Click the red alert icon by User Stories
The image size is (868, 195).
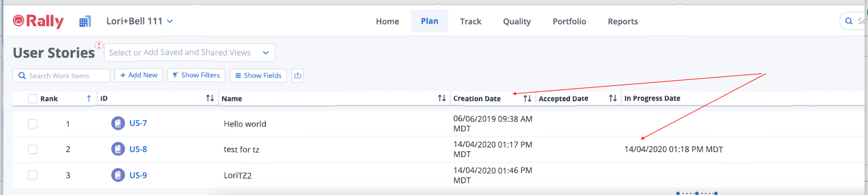click(99, 45)
